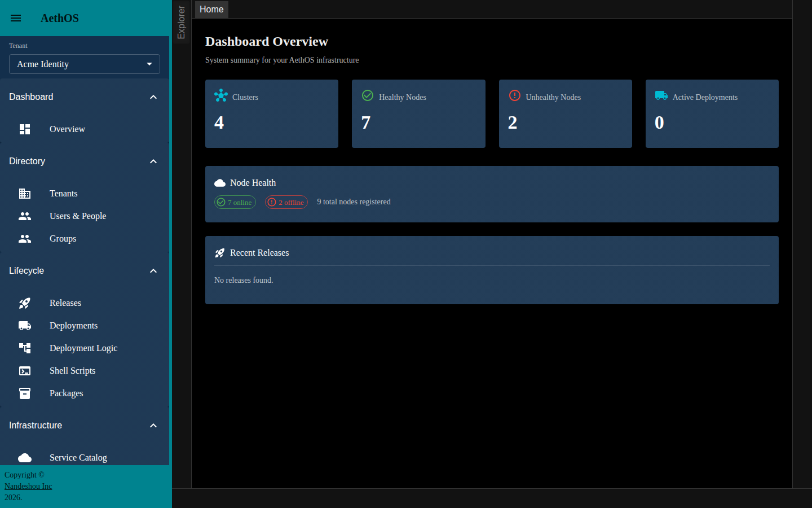Collapse the Dashboard section chevron
Image resolution: width=812 pixels, height=508 pixels.
click(153, 97)
